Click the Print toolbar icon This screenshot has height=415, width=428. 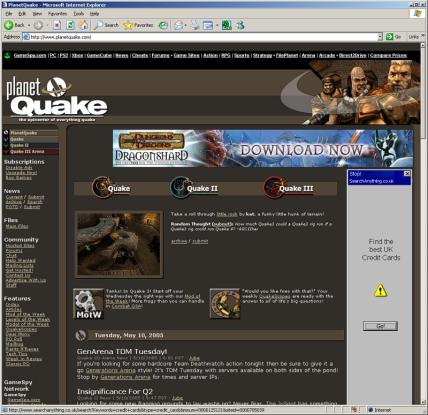pyautogui.click(x=195, y=25)
